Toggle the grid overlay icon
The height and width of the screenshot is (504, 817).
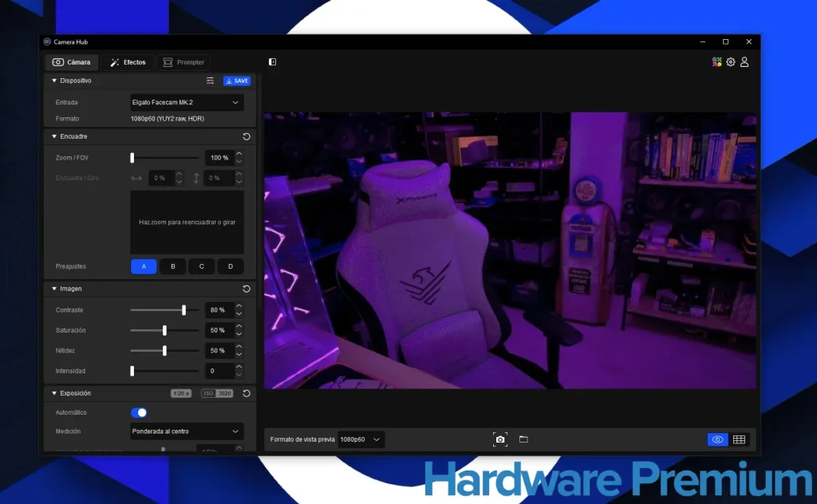pyautogui.click(x=739, y=439)
